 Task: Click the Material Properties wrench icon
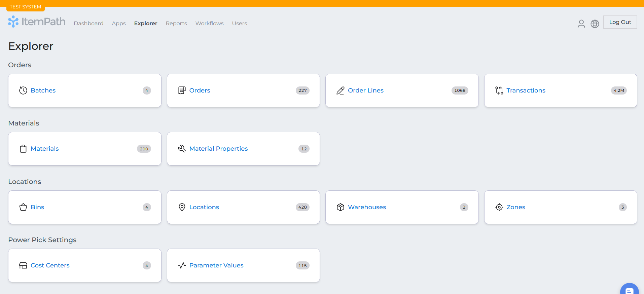click(x=182, y=149)
